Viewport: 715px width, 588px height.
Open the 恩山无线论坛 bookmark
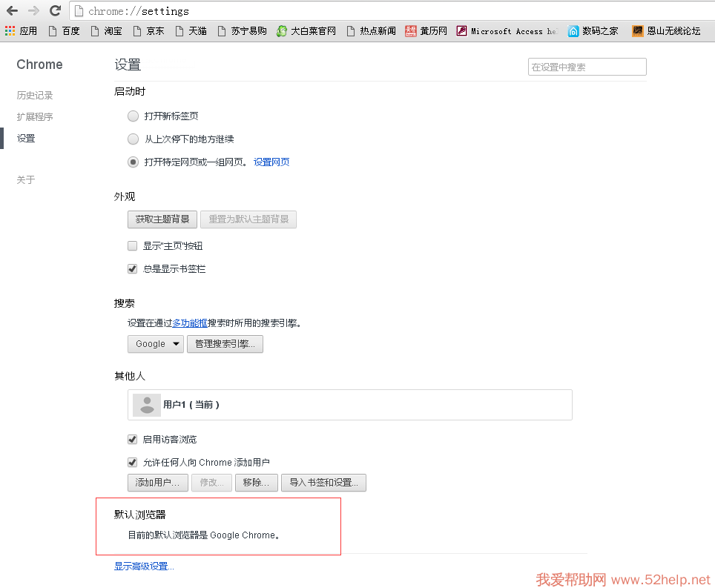666,31
